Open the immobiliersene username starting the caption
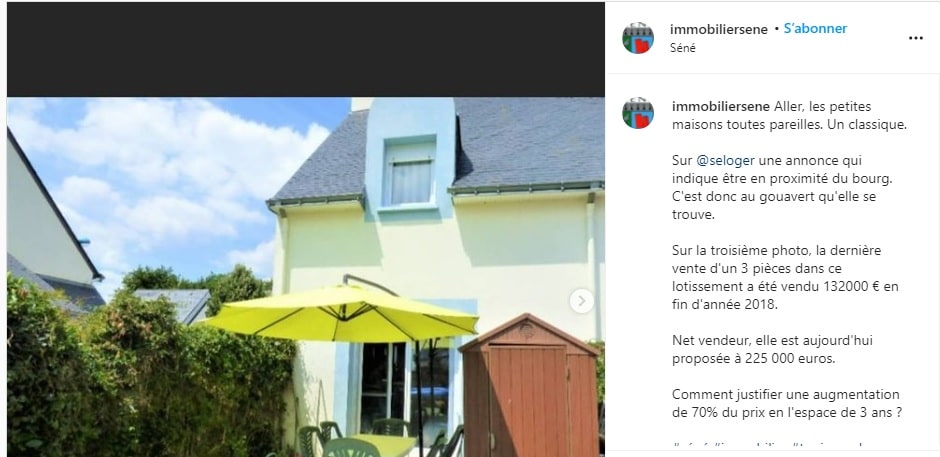The width and height of the screenshot is (940, 457). pyautogui.click(x=721, y=107)
